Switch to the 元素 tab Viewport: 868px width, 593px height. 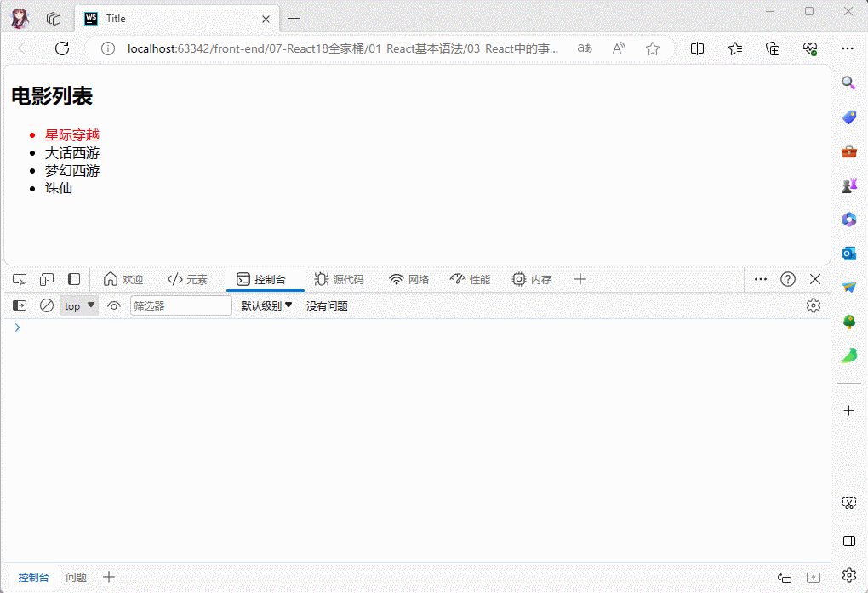(x=188, y=279)
